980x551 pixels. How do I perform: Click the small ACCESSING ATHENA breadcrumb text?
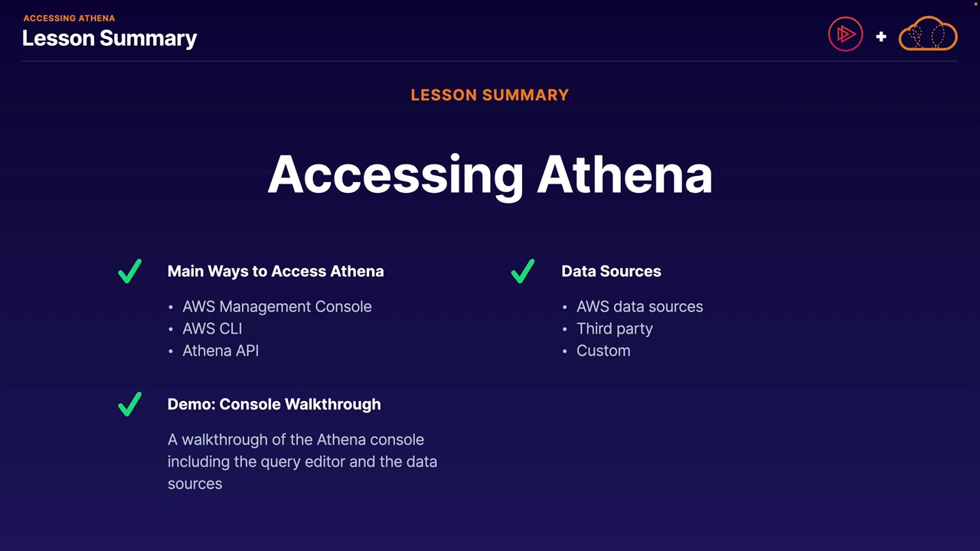pyautogui.click(x=70, y=18)
